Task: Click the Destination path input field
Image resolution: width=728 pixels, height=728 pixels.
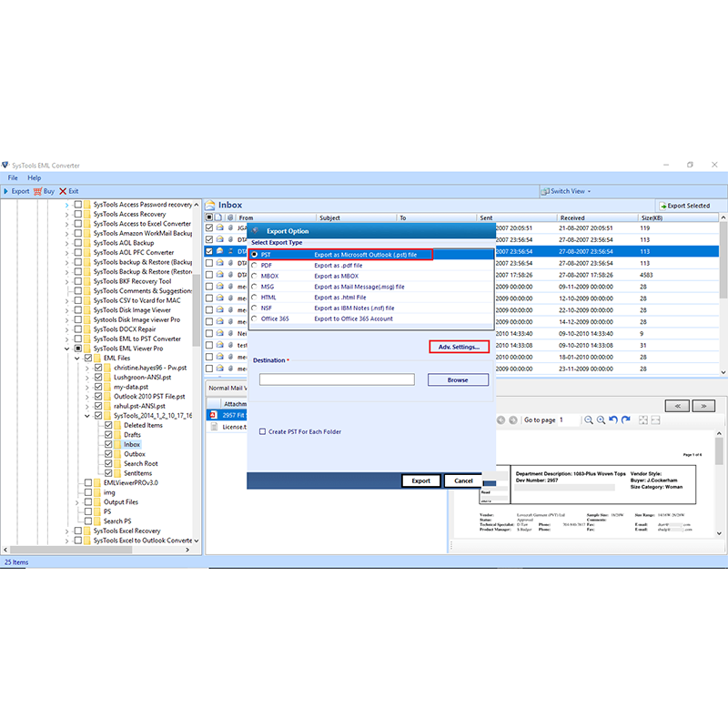Action: (x=337, y=379)
